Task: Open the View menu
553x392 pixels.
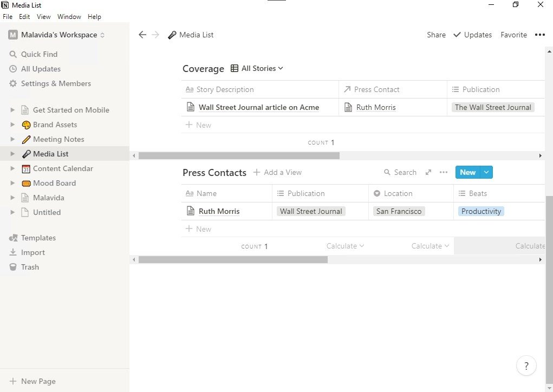Action: 44,17
